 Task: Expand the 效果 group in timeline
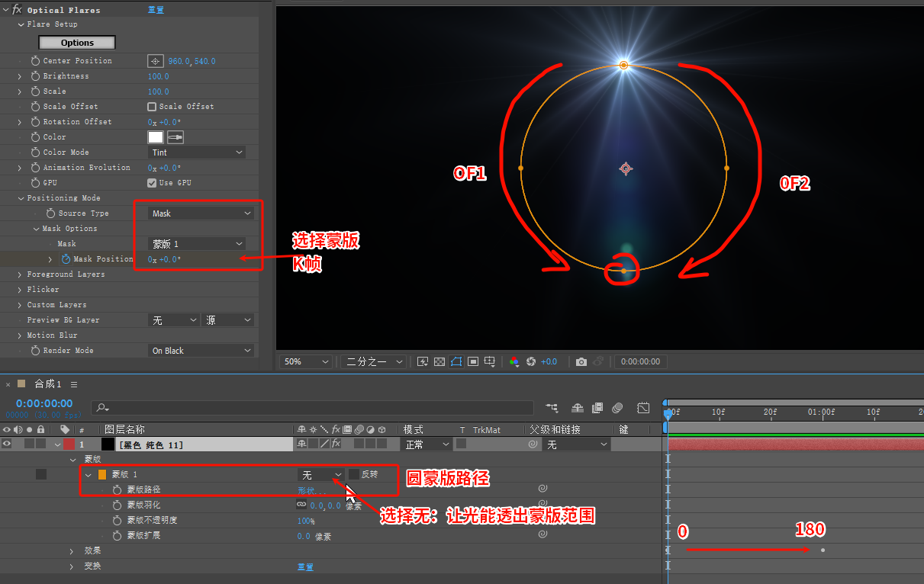tap(72, 550)
